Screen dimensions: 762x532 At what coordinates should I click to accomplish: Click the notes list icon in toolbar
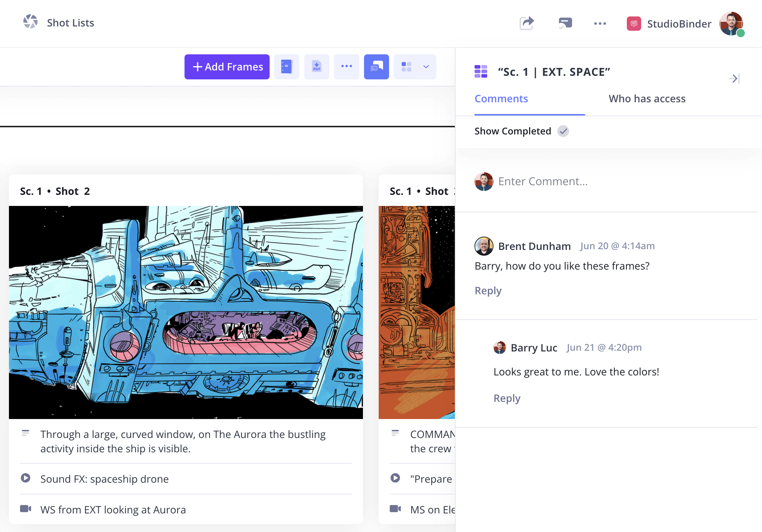coord(286,66)
